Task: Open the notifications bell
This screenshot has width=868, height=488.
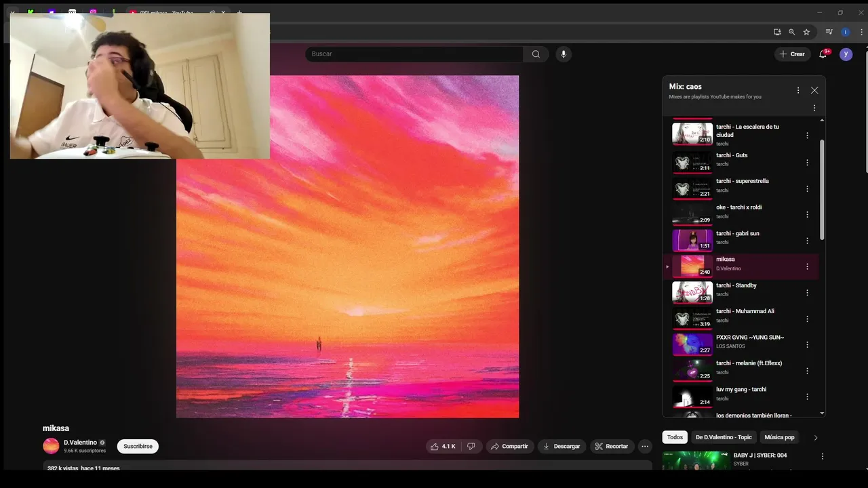Action: [823, 54]
